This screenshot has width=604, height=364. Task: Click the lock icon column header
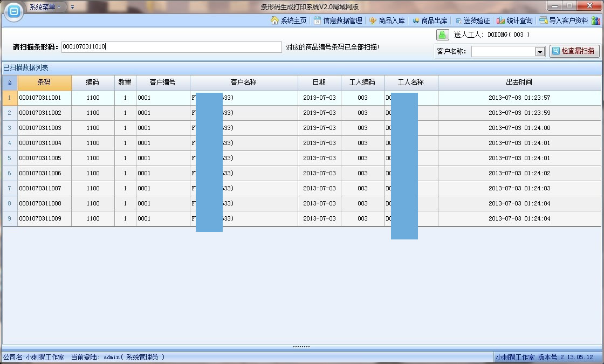(x=10, y=83)
